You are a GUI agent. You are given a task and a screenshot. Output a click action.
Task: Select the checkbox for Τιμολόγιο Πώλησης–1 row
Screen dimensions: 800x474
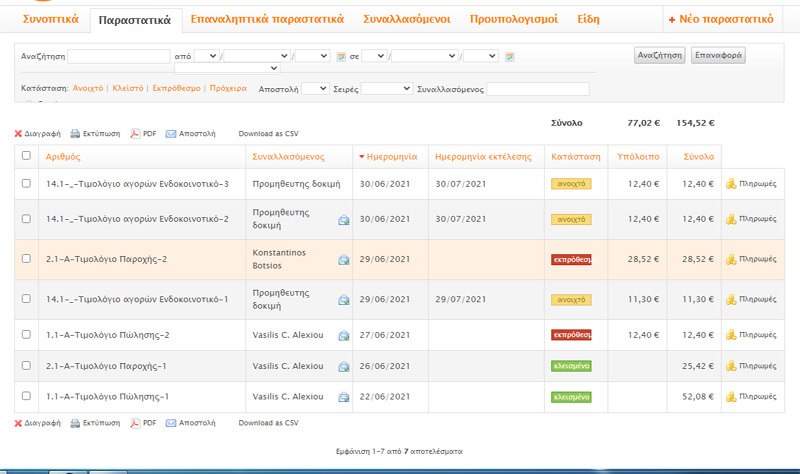(27, 397)
